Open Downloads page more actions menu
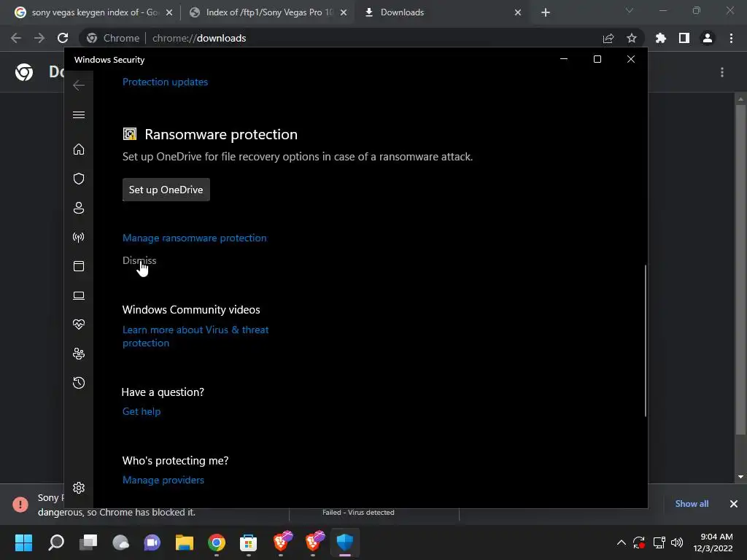This screenshot has width=747, height=560. (x=722, y=72)
